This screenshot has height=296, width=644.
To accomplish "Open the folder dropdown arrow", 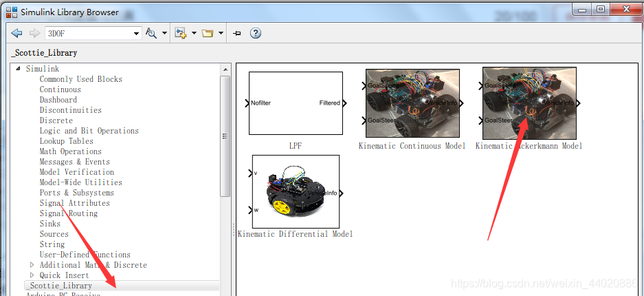I will [x=221, y=33].
